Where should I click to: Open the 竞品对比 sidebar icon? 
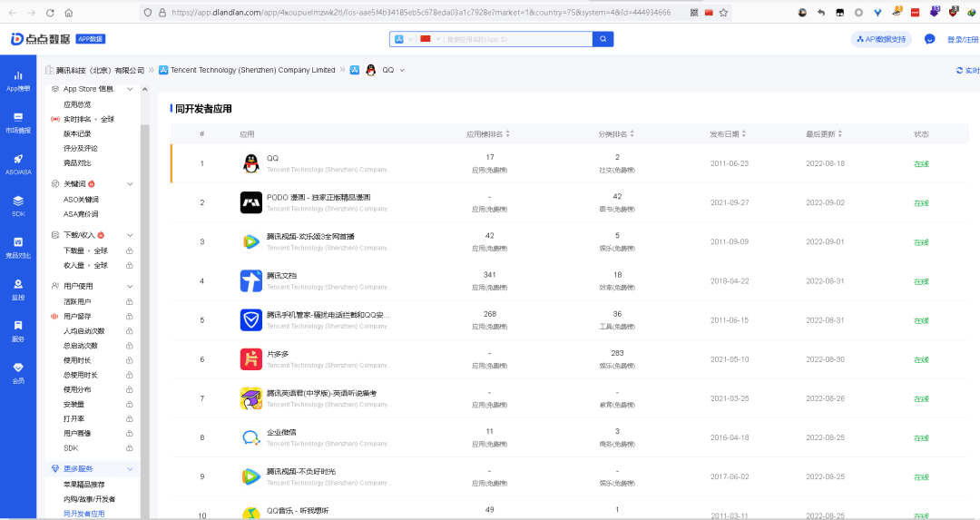18,242
